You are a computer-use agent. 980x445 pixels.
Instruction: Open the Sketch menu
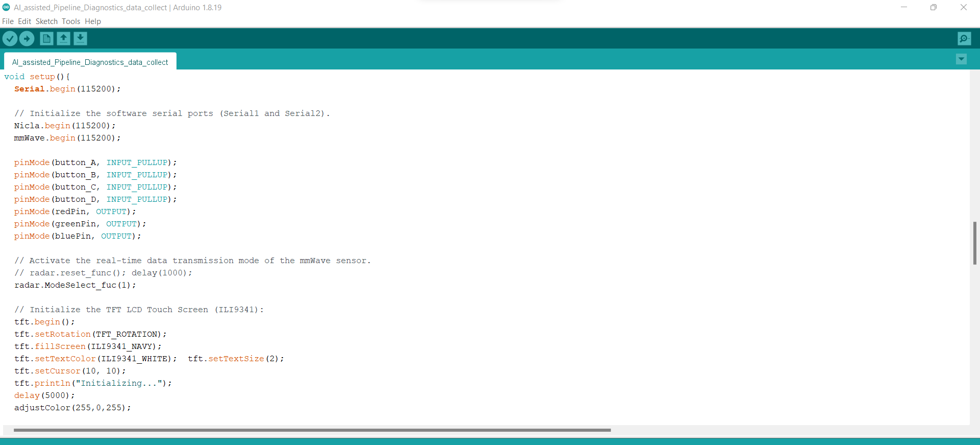46,21
